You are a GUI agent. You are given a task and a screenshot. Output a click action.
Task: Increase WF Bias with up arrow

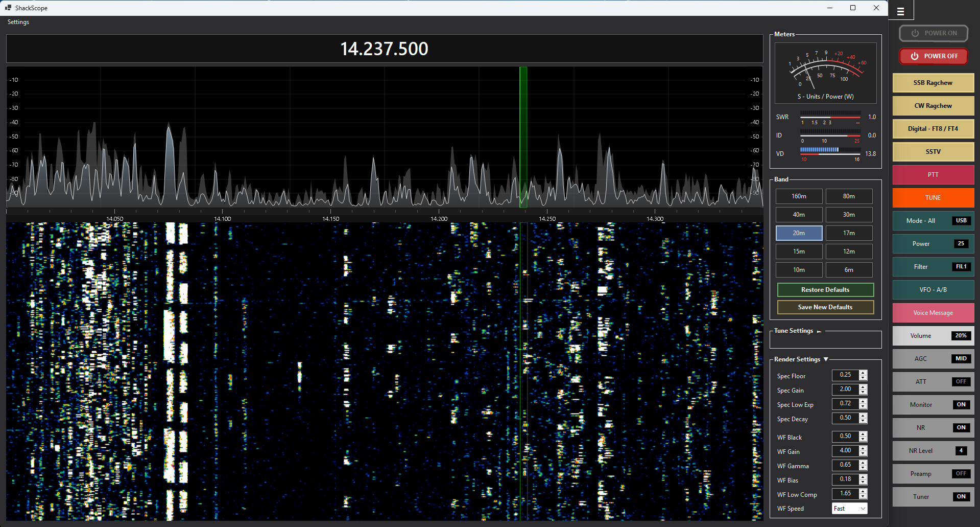[x=863, y=477]
